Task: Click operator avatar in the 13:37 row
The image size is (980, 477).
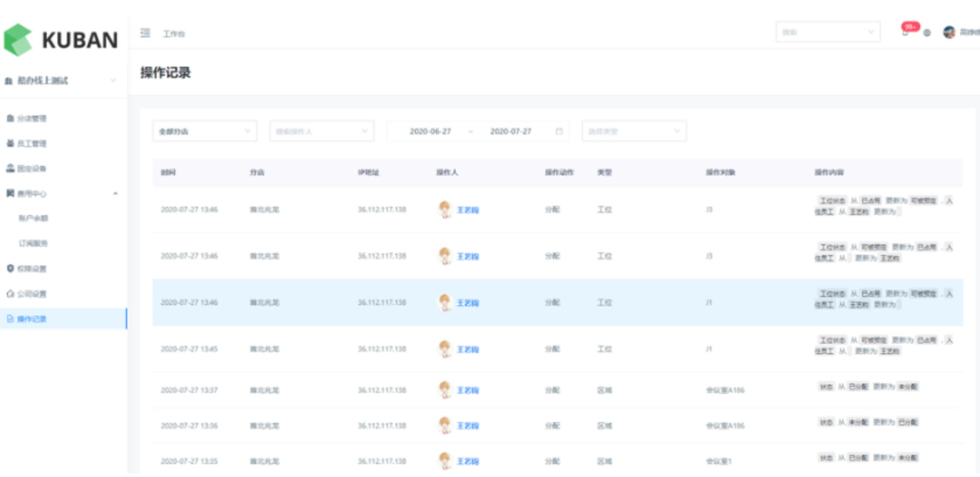Action: [x=445, y=390]
